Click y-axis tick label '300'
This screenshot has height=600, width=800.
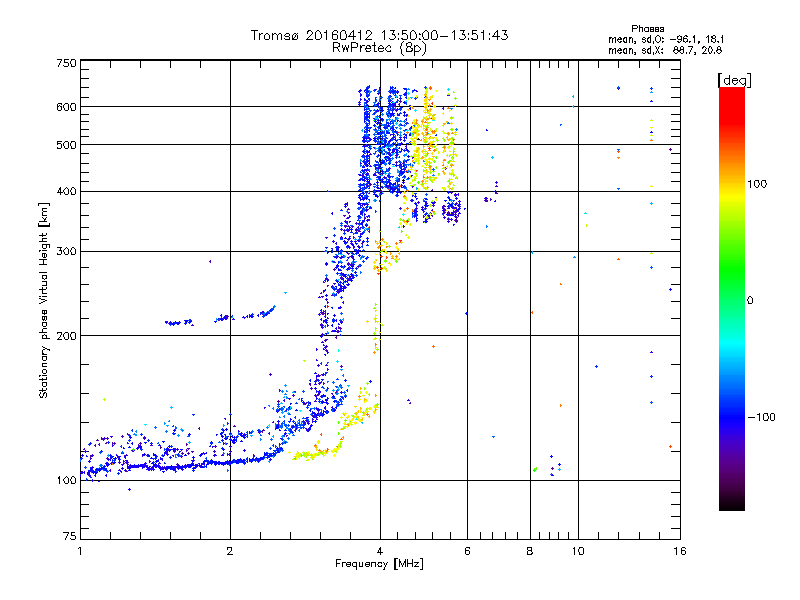tap(66, 252)
